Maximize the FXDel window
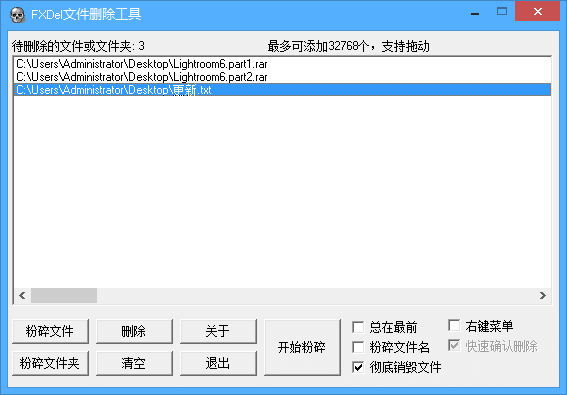The image size is (567, 395). point(502,11)
